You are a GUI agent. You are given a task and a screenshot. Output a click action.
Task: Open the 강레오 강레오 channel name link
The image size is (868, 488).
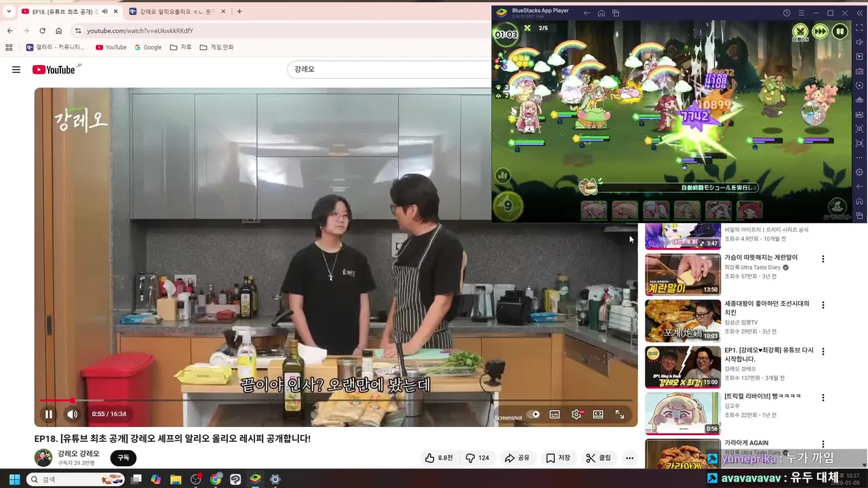(x=79, y=453)
